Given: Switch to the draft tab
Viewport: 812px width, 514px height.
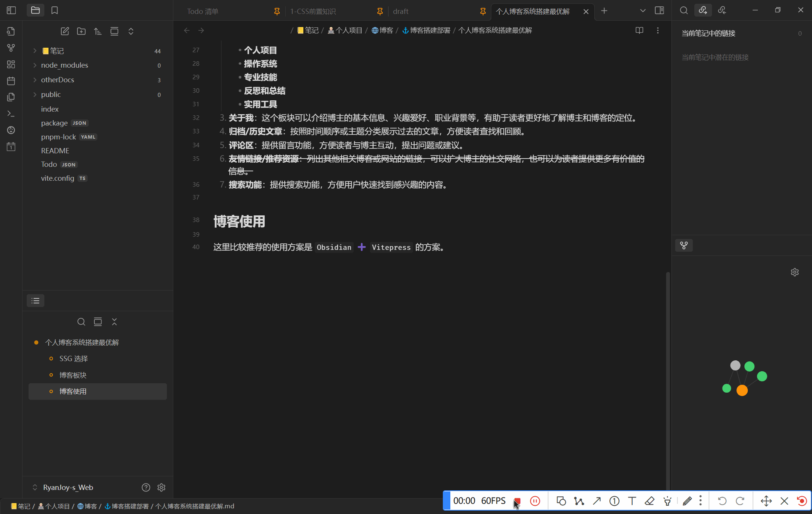Looking at the screenshot, I should click(401, 11).
